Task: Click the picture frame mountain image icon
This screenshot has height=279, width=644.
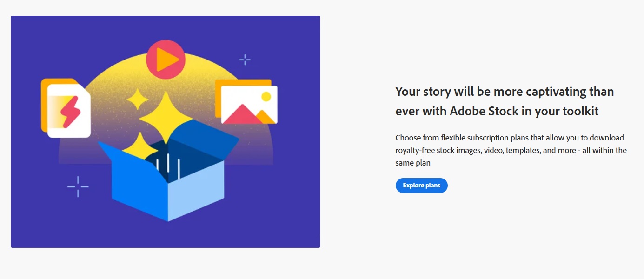Action: [x=249, y=105]
